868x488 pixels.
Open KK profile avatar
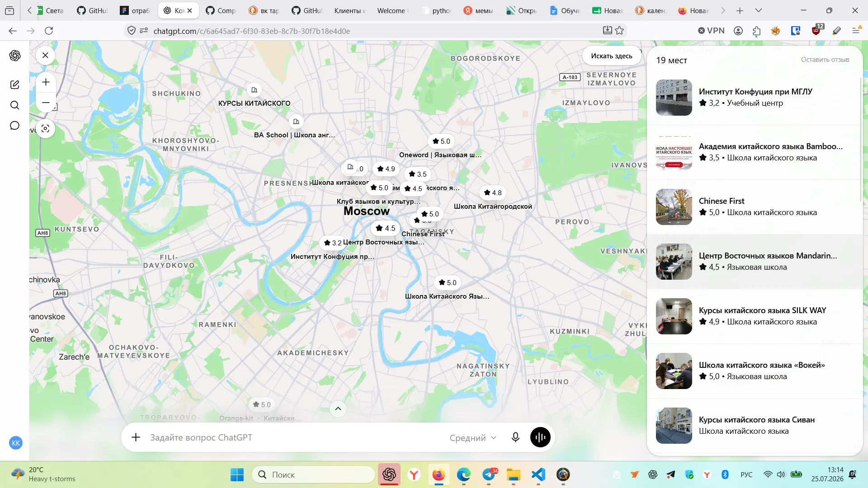(16, 443)
